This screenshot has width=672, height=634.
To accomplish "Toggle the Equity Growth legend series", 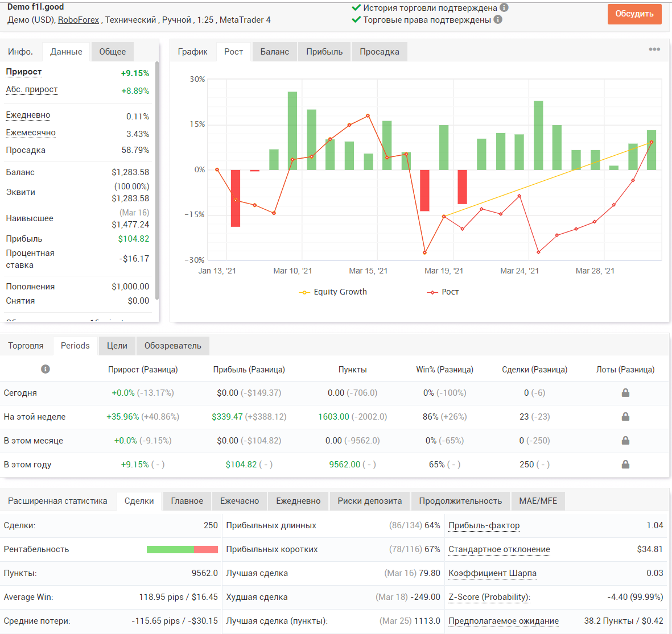I will pos(333,292).
